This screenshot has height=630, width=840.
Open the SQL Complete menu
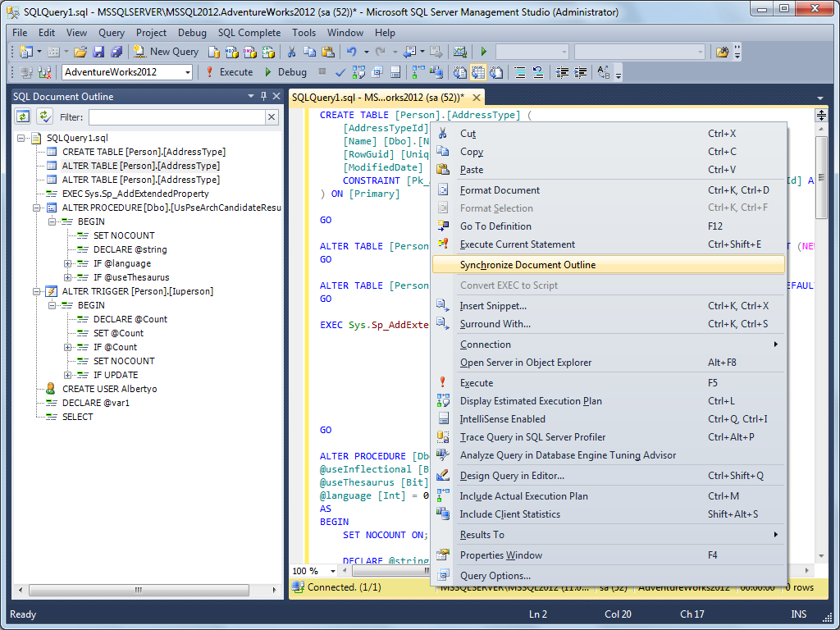click(x=249, y=33)
